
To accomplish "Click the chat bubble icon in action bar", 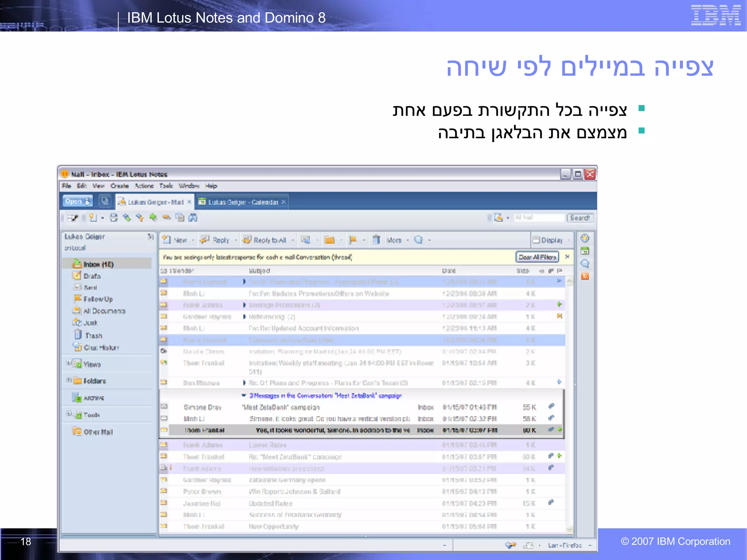I will point(419,240).
